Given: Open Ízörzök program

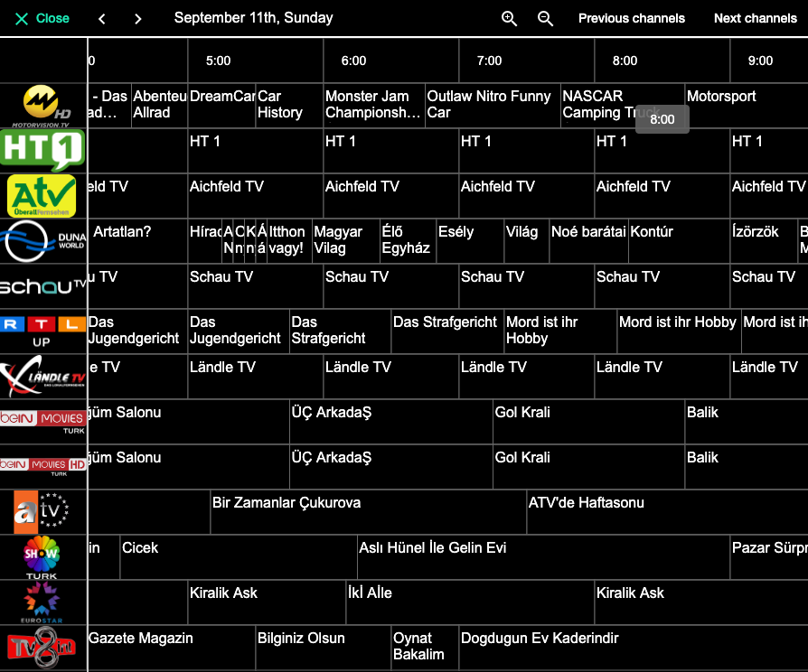Looking at the screenshot, I should [x=764, y=241].
